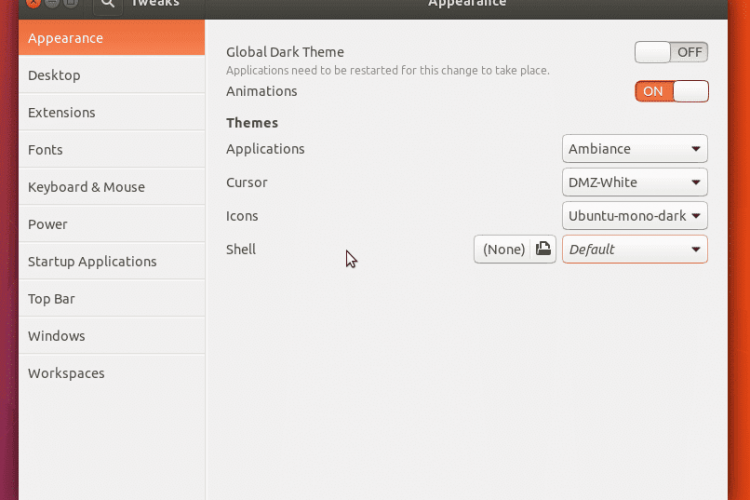The width and height of the screenshot is (750, 500).
Task: Switch to Top Bar settings
Action: point(112,299)
